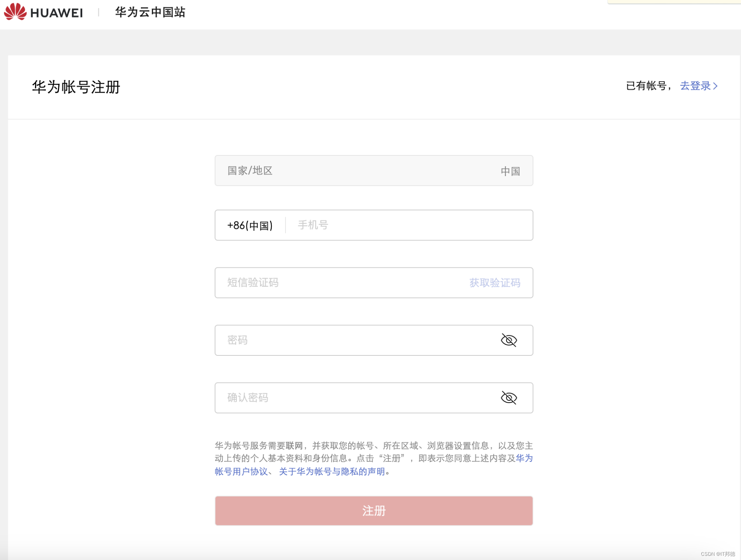Click the 注册 register button

point(374,510)
